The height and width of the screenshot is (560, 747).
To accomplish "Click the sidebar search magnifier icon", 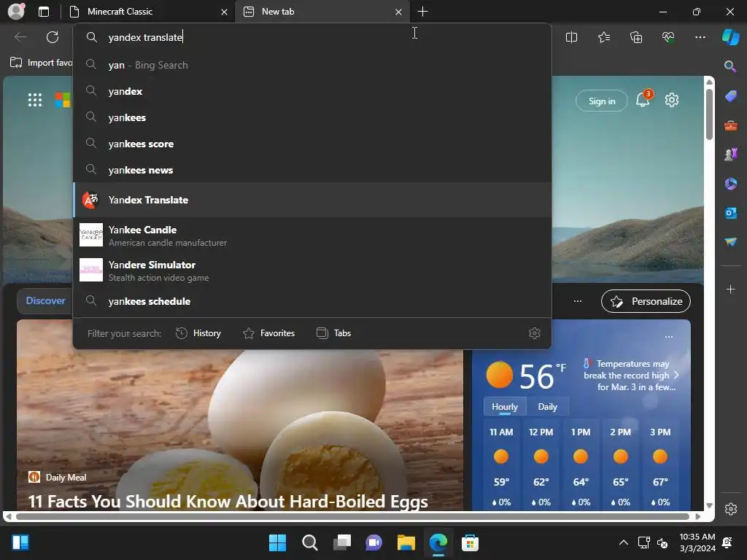I will tap(730, 66).
